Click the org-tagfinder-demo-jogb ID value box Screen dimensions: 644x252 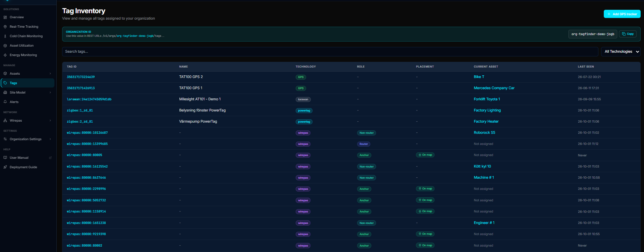(593, 34)
